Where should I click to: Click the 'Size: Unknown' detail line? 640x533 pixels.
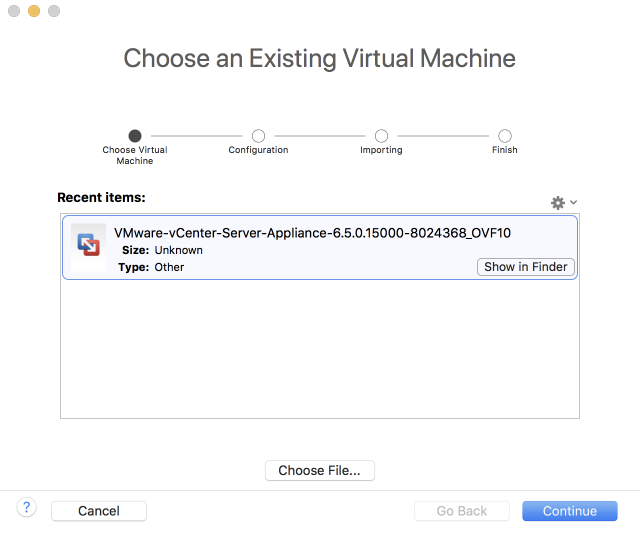(162, 250)
